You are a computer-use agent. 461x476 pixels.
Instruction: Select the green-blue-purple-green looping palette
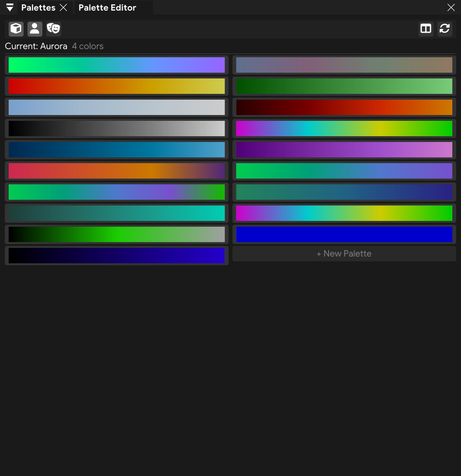tap(117, 192)
